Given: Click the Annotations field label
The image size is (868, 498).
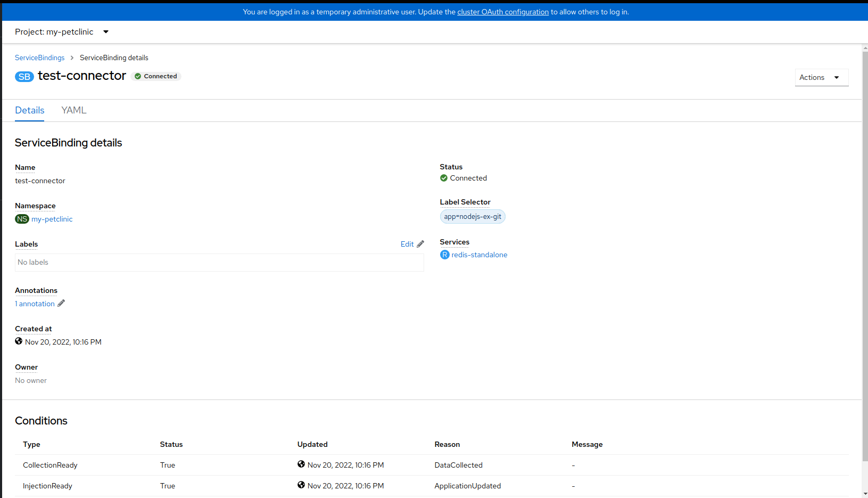Looking at the screenshot, I should 36,290.
